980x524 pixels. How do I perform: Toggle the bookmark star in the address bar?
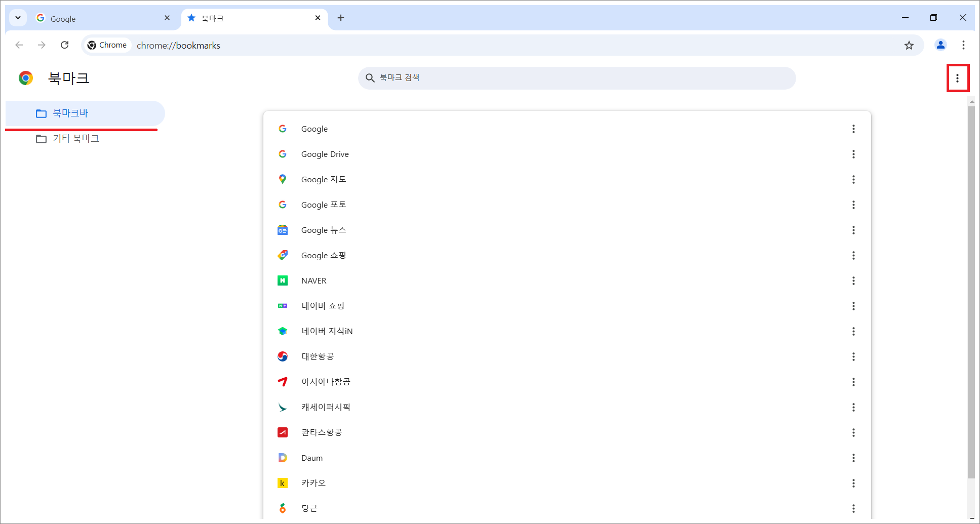(909, 45)
